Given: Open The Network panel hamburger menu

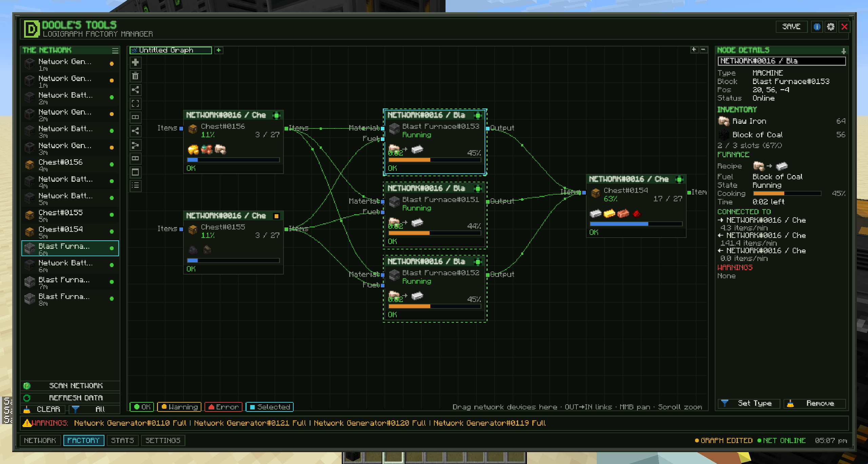Looking at the screenshot, I should [x=115, y=51].
